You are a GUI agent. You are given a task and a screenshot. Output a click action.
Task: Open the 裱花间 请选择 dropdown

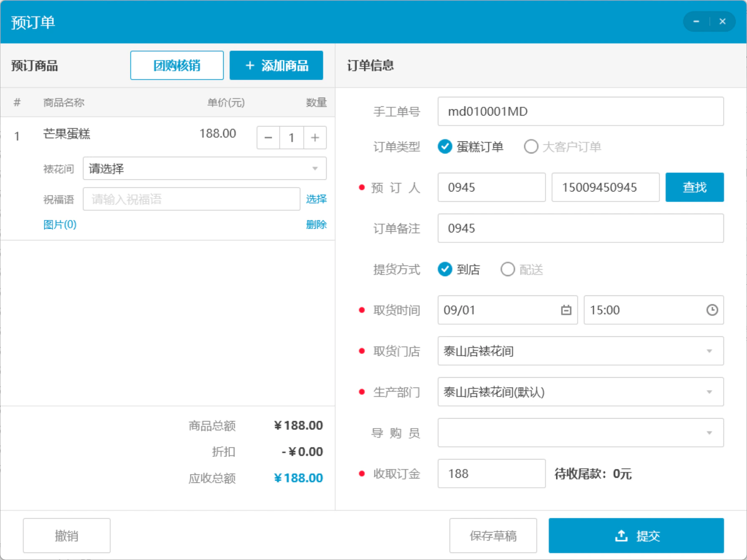click(x=204, y=169)
